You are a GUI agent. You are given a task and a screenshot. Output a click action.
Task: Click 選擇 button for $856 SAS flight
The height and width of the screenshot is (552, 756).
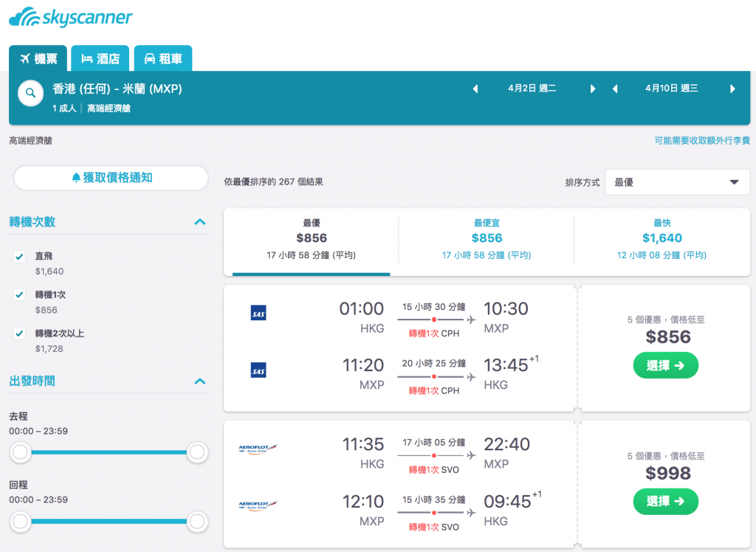click(666, 365)
